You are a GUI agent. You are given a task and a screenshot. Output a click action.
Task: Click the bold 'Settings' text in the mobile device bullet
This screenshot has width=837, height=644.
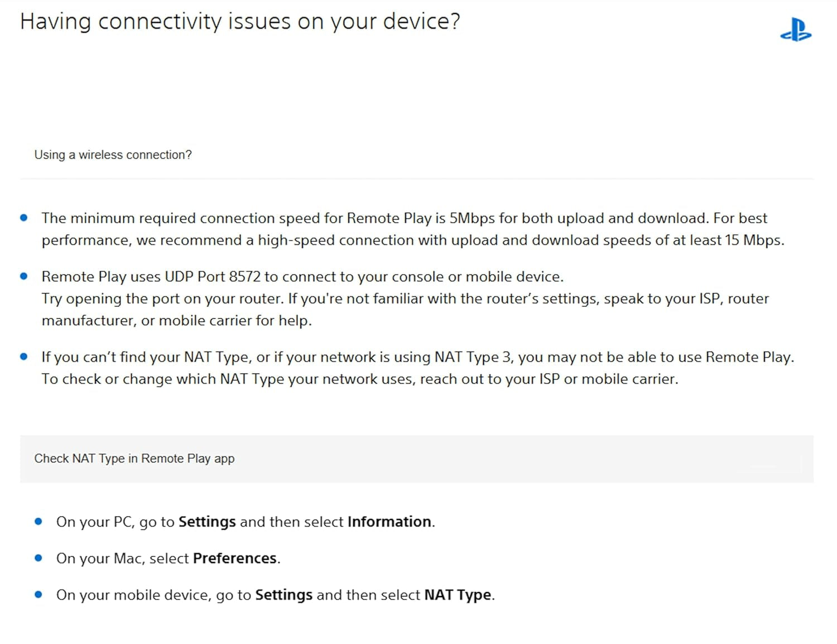[283, 595]
